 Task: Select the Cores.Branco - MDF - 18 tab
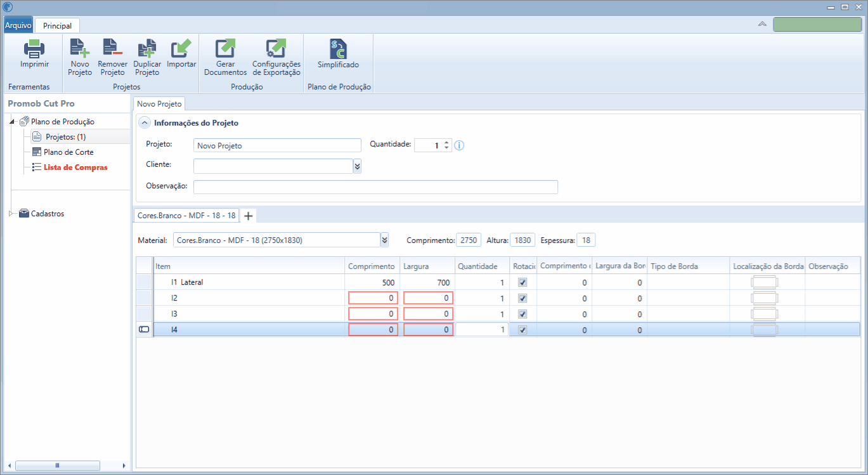click(x=186, y=216)
